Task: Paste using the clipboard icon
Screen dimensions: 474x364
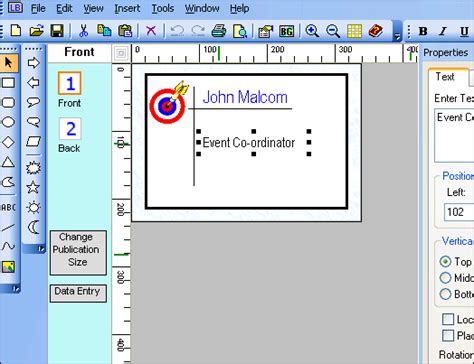Action: click(125, 31)
